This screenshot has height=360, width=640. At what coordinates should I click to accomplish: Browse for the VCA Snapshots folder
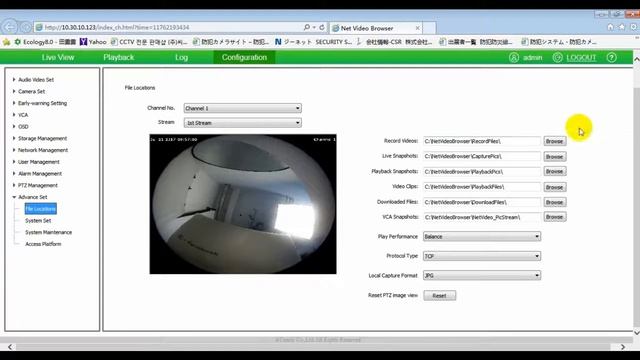(x=554, y=217)
